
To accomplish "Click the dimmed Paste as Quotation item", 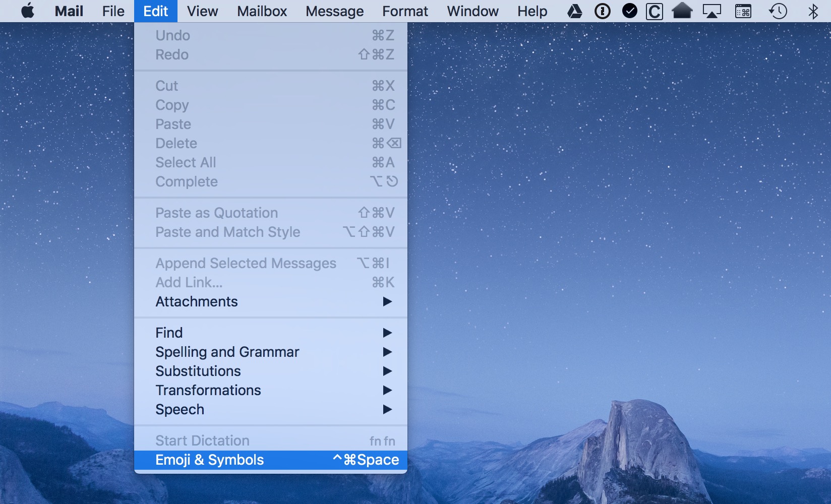I will point(271,213).
